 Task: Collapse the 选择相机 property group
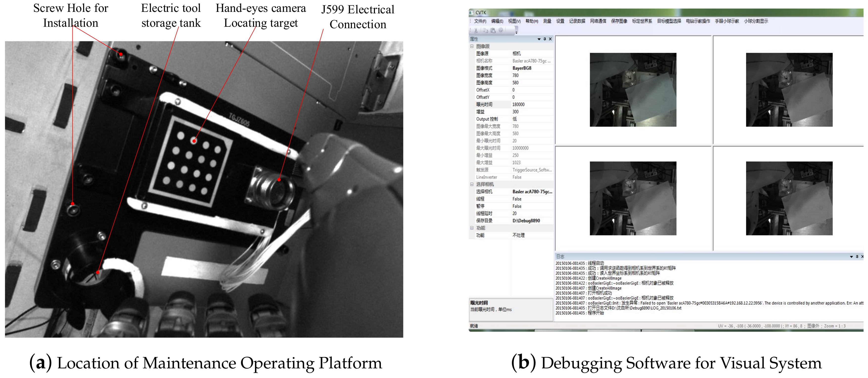coord(472,184)
